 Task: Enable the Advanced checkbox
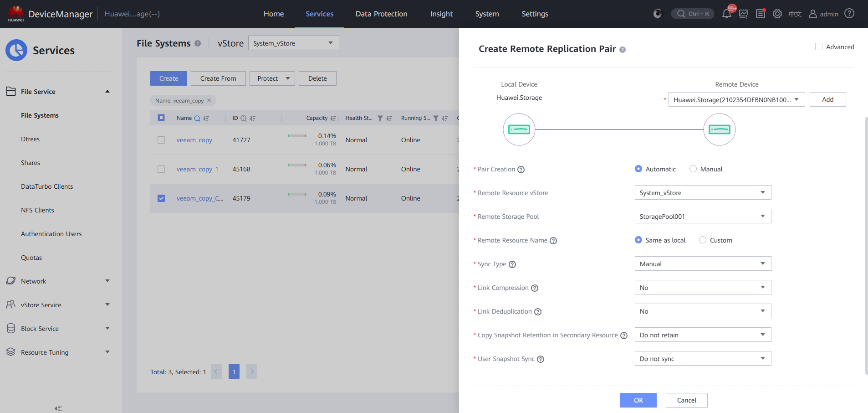tap(819, 47)
